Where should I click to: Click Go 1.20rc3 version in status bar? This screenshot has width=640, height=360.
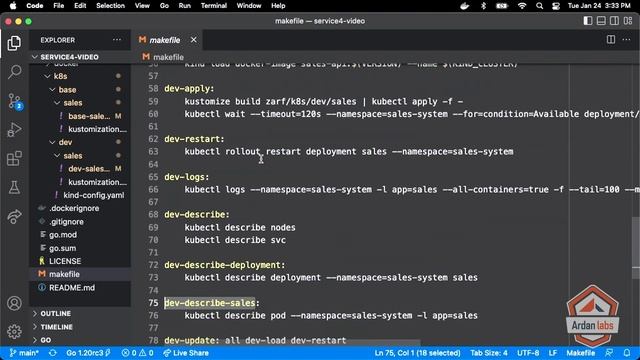(x=88, y=353)
